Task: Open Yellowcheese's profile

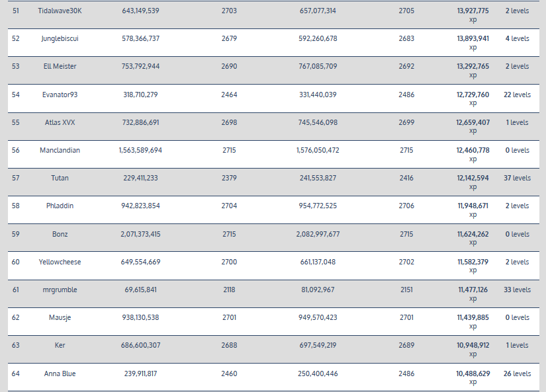Action: 60,262
